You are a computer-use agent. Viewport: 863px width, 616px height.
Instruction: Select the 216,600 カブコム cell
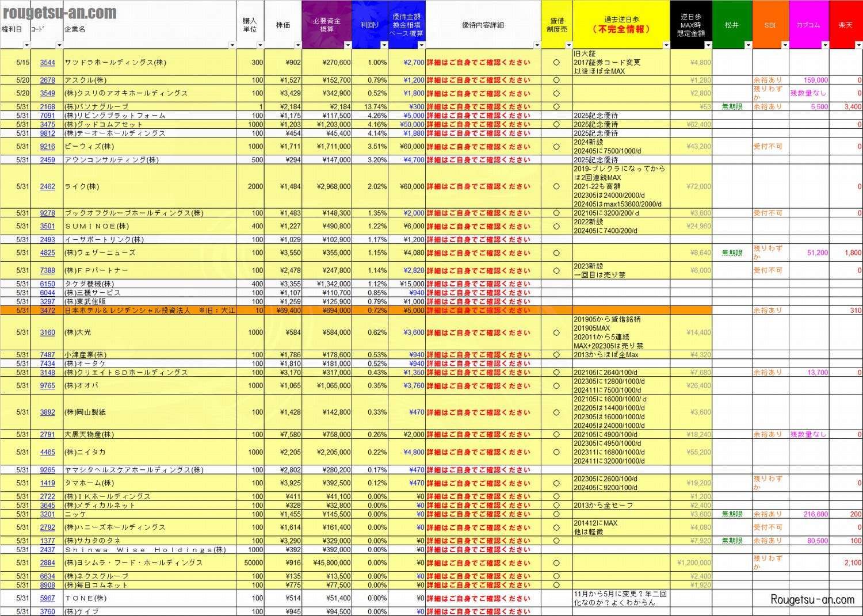(809, 514)
